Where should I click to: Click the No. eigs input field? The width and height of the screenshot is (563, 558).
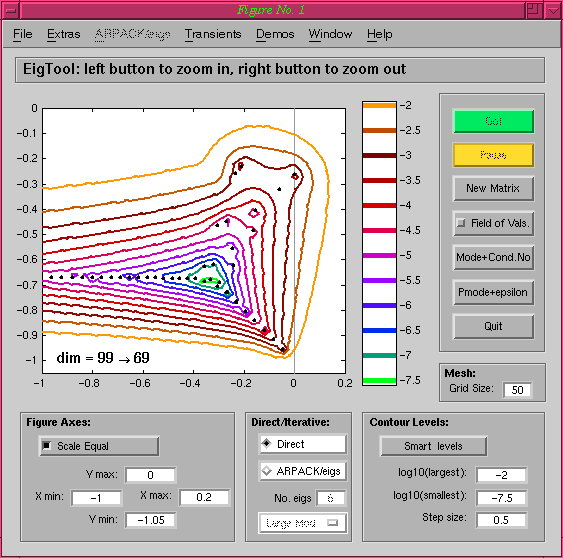point(330,498)
